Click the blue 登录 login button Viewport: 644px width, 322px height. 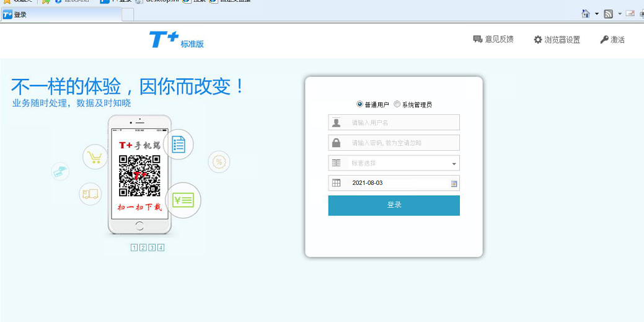click(x=394, y=205)
